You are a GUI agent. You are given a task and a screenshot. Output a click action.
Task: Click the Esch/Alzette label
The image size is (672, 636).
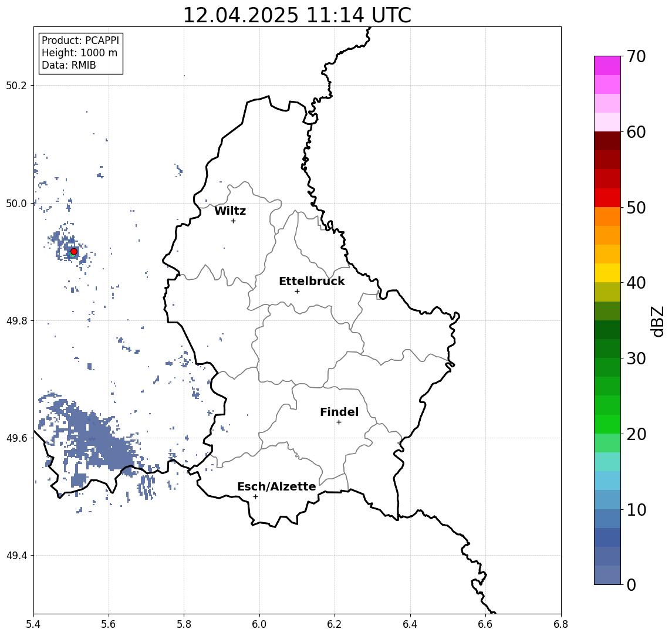[x=276, y=486]
